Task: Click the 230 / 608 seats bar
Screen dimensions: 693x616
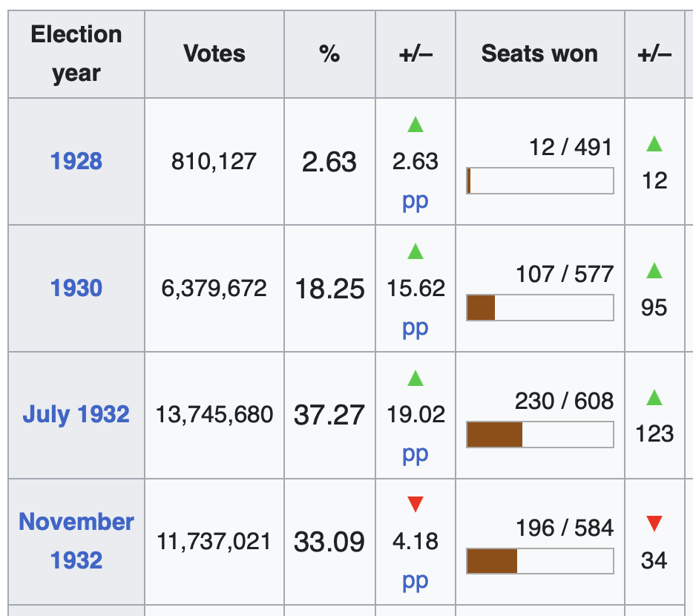Action: tap(540, 434)
